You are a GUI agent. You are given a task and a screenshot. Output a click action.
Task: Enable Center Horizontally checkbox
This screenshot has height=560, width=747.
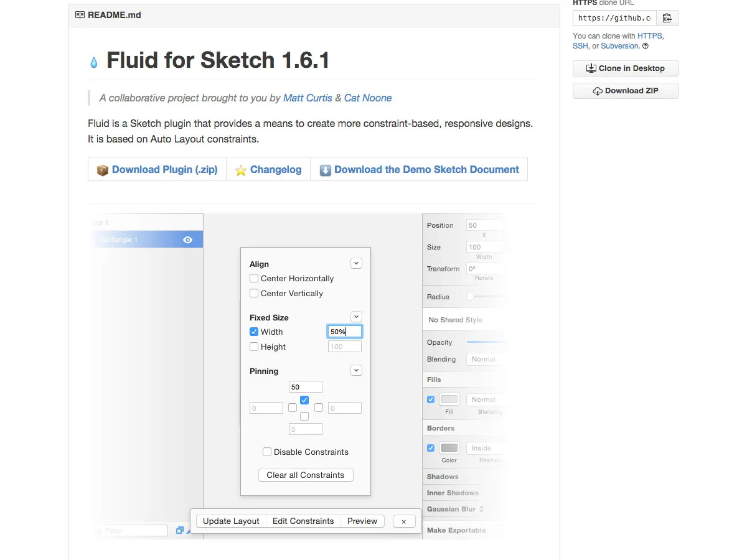(x=254, y=278)
